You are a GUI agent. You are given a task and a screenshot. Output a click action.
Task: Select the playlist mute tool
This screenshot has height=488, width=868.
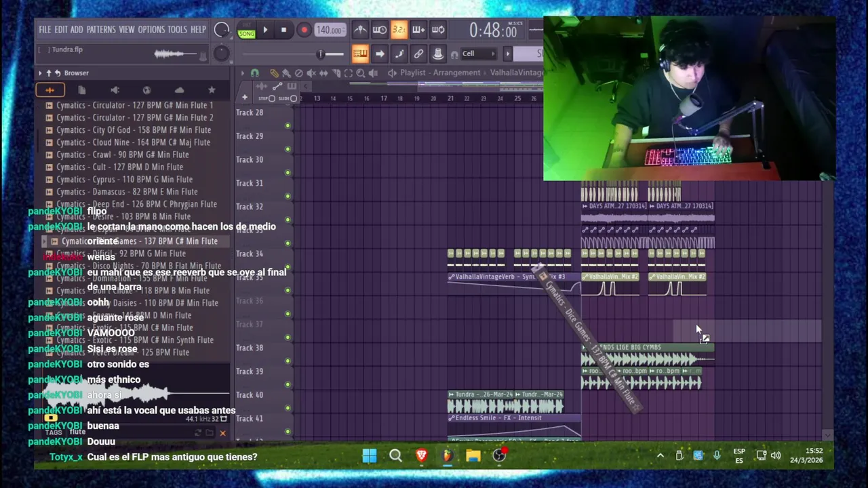[311, 73]
